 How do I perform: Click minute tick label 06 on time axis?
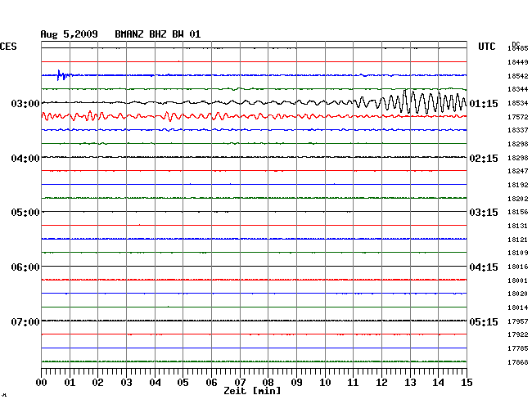pos(211,383)
